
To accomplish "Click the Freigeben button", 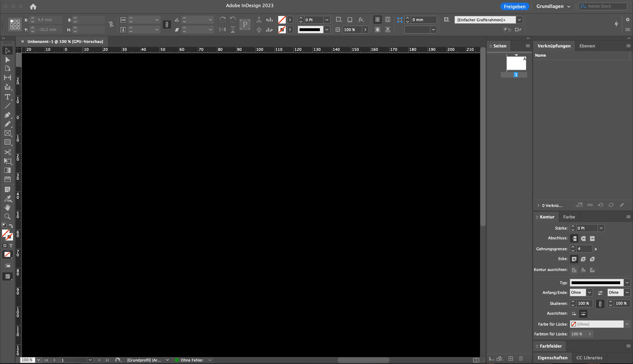I will (x=515, y=7).
